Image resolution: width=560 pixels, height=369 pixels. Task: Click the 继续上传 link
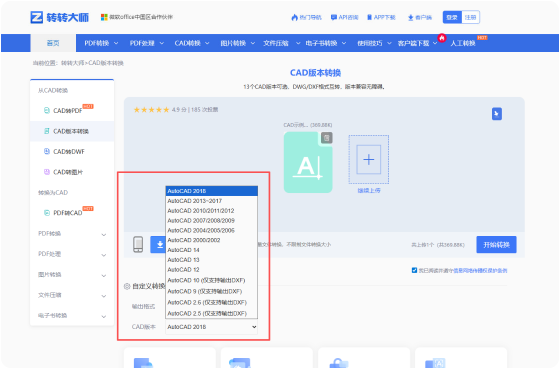click(369, 191)
